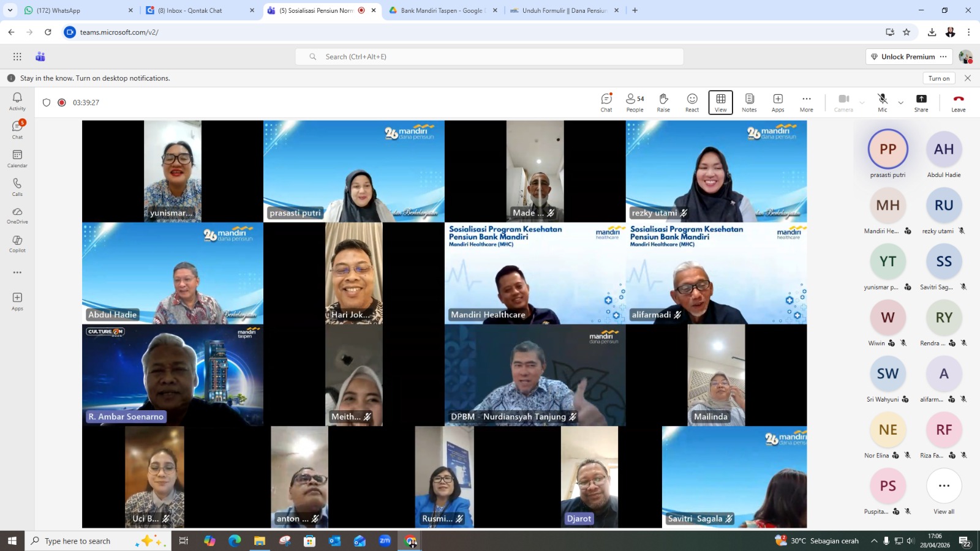
Task: Open the Microsoft app launcher grid
Action: pyautogui.click(x=17, y=56)
